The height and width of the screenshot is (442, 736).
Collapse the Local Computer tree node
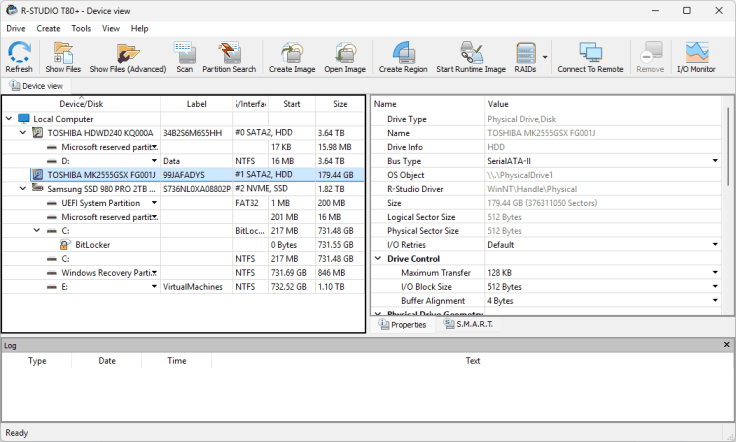9,118
